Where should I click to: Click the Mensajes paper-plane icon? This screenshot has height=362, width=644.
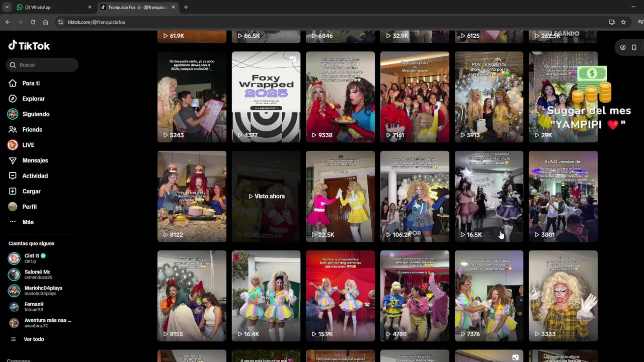(13, 160)
